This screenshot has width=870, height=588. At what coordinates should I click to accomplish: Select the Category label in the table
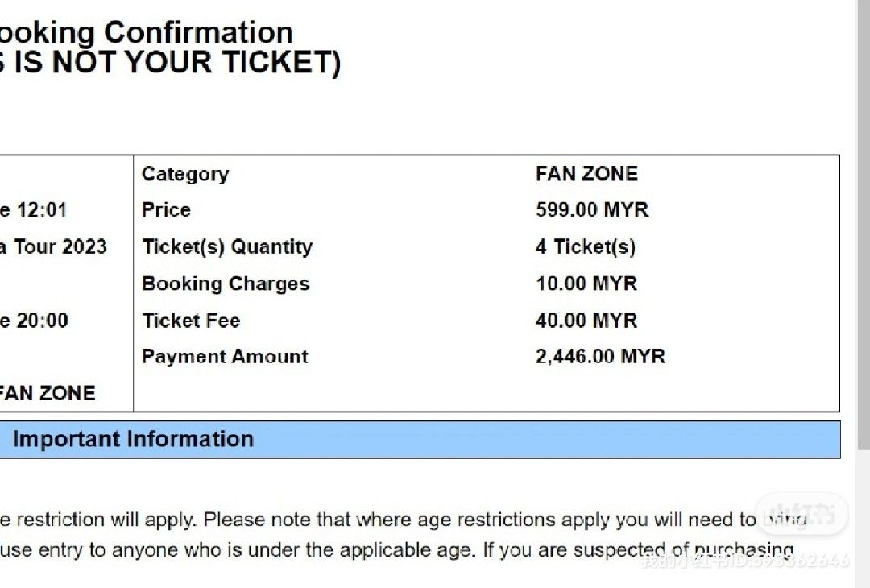coord(185,174)
